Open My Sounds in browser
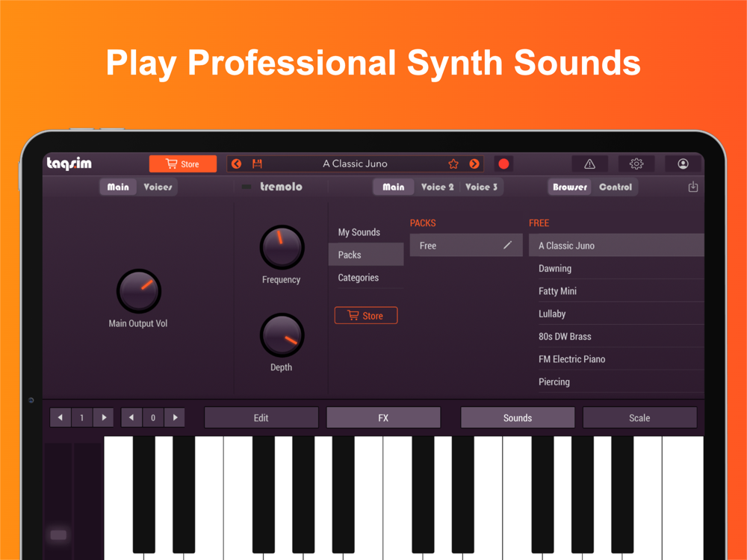Screen dimensions: 747x560 point(366,232)
